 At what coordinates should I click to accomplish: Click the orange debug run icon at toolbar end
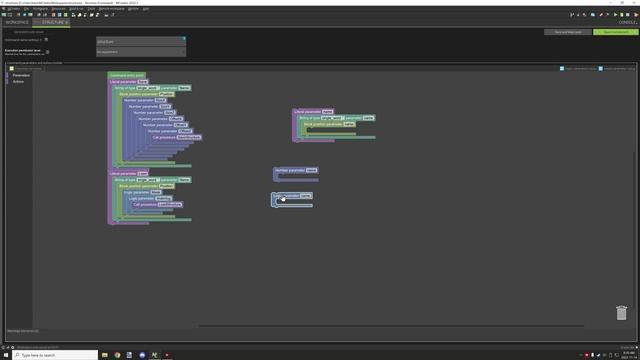(636, 15)
